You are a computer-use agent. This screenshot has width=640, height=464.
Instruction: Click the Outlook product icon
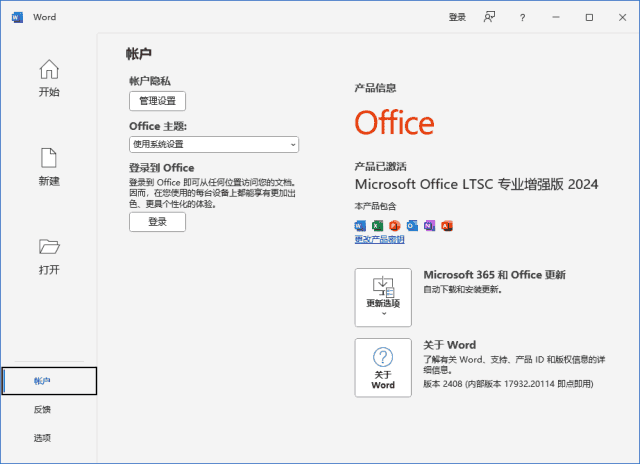412,226
